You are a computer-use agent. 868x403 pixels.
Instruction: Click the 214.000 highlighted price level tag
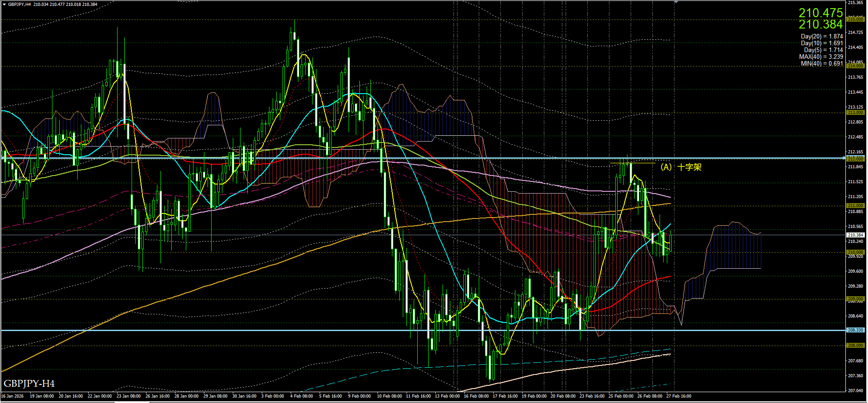pyautogui.click(x=855, y=66)
